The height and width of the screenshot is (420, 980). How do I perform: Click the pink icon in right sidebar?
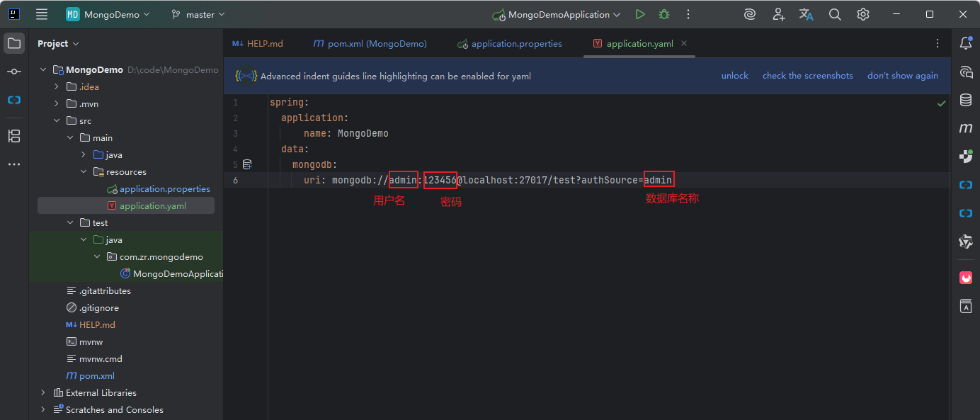click(x=966, y=278)
